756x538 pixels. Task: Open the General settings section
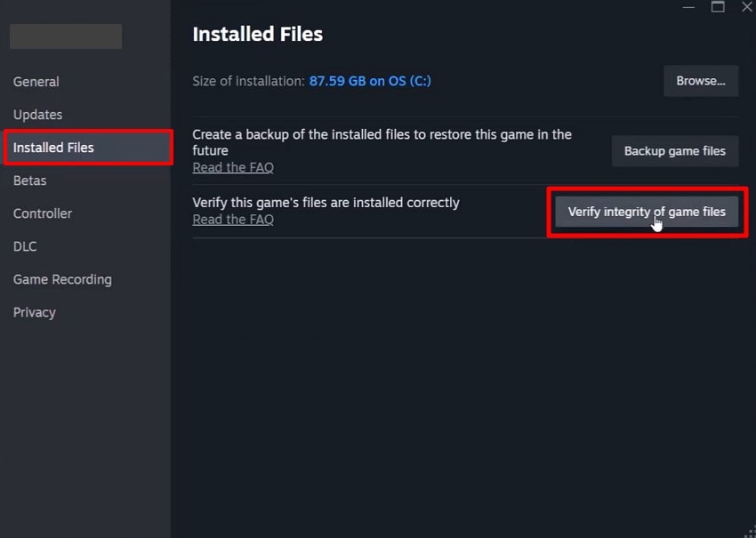click(x=36, y=82)
